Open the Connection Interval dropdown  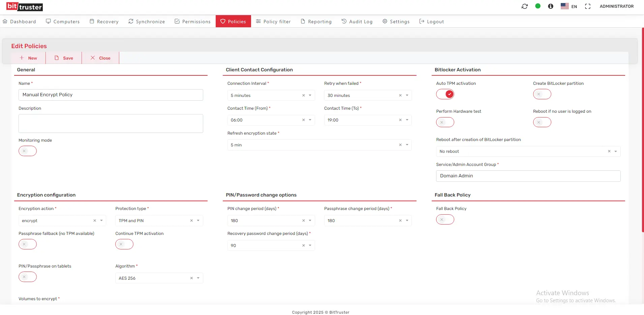point(310,95)
